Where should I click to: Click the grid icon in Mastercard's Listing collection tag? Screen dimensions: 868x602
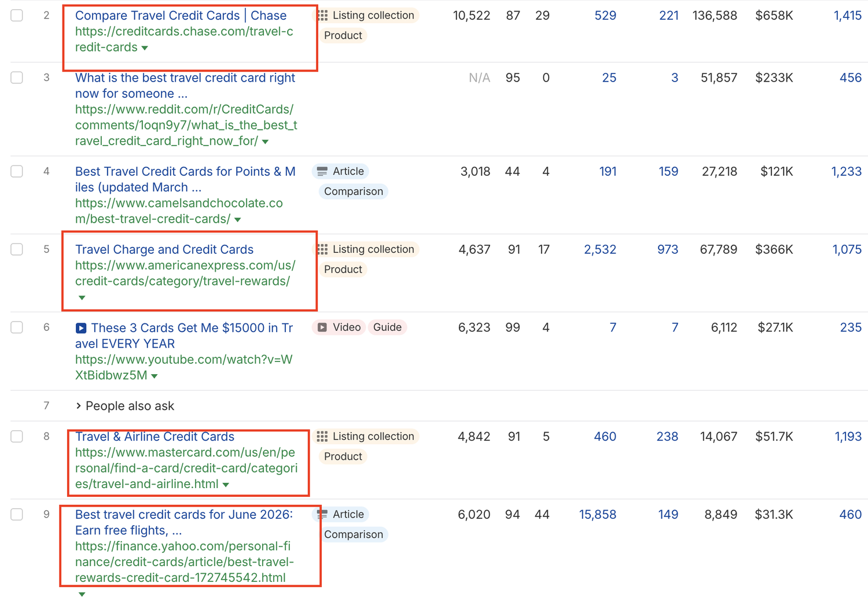(x=322, y=437)
